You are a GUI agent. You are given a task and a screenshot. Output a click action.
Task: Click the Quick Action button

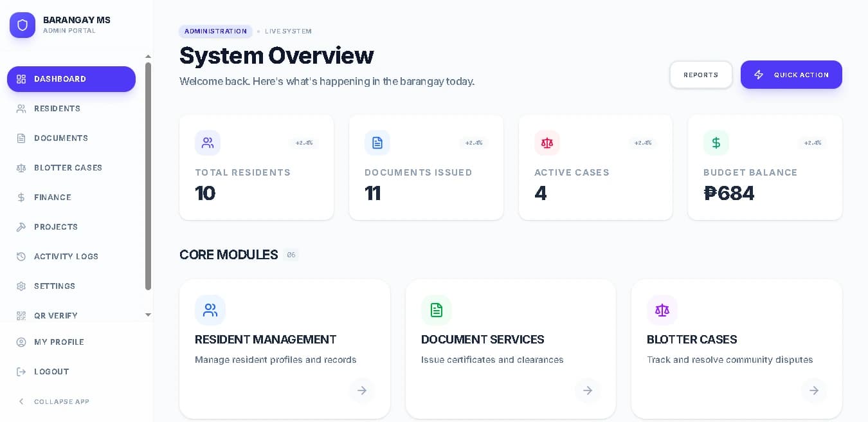(x=791, y=75)
